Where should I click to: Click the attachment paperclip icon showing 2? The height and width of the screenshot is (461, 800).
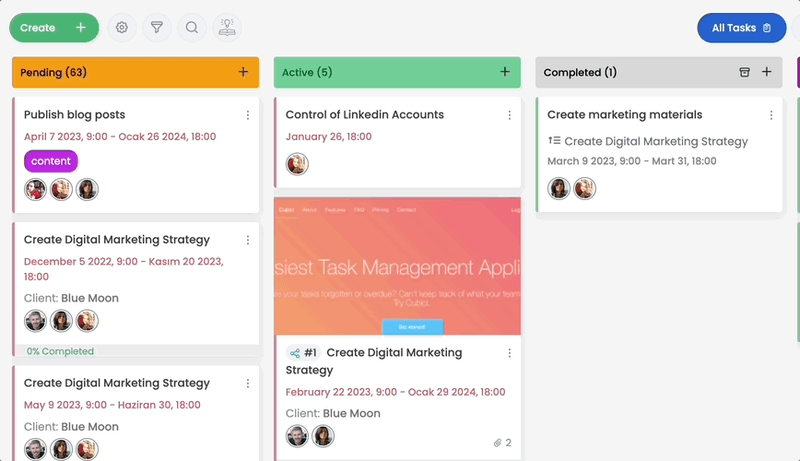(498, 443)
